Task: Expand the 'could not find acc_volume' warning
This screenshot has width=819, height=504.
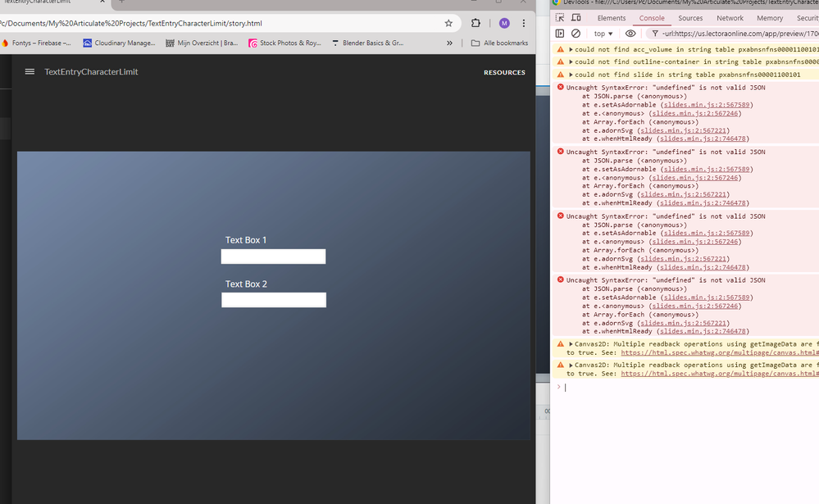Action: pos(571,49)
